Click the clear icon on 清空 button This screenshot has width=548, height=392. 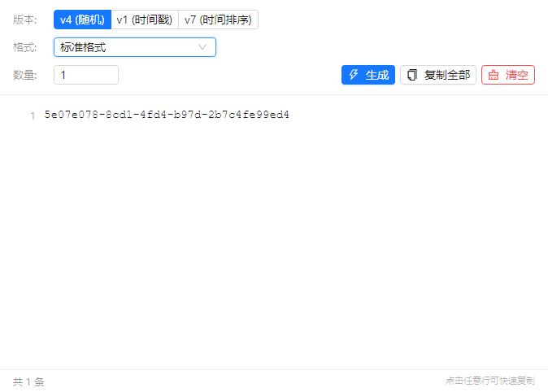[494, 75]
